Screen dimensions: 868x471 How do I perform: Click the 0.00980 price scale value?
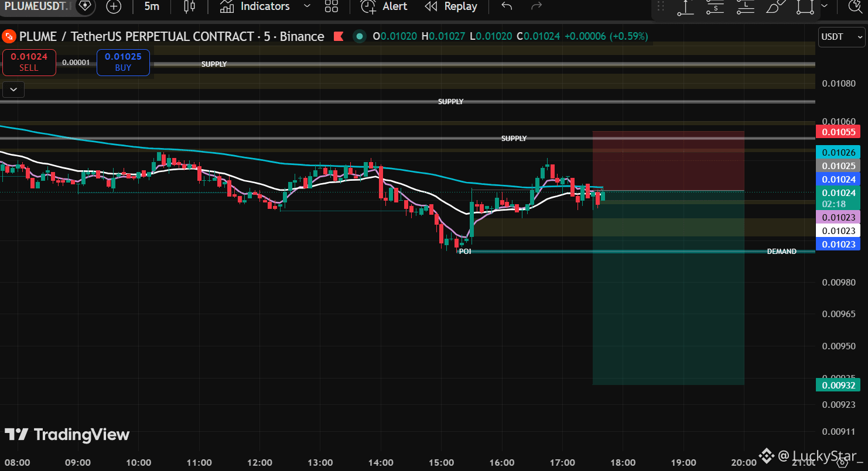click(839, 283)
